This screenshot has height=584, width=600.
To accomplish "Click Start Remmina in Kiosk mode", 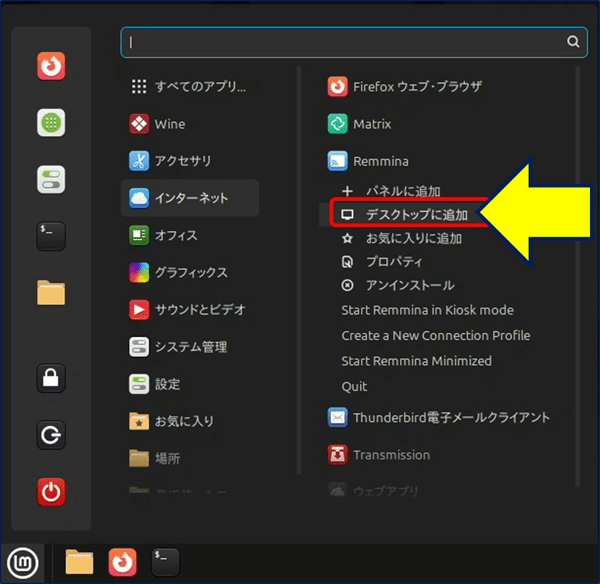I will click(427, 310).
